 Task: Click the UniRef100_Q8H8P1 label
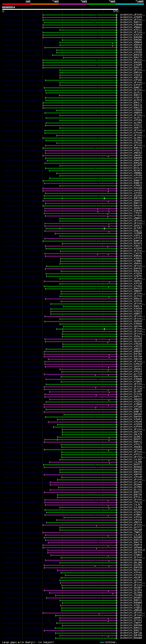pyautogui.click(x=131, y=618)
